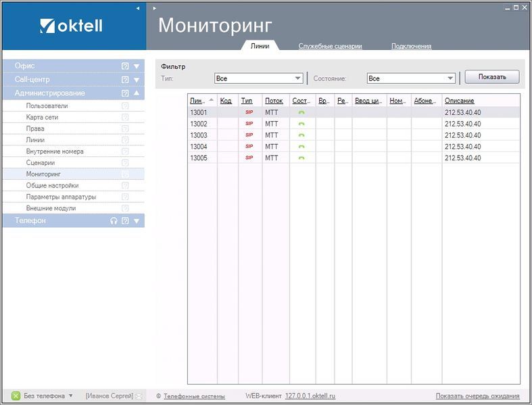Expand the Телефон section arrow
Viewport: 532px width, 405px height.
137,221
